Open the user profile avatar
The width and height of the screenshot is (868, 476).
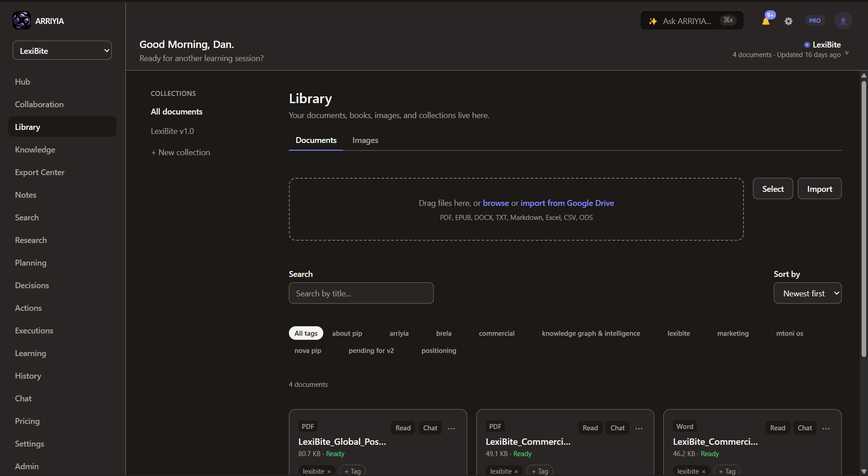[x=843, y=21]
